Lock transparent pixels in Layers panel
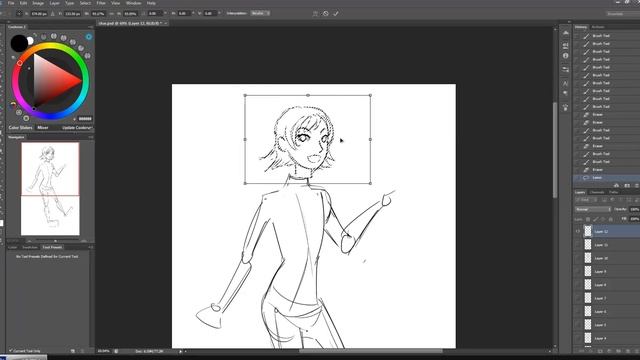The image size is (640, 360). coord(588,219)
